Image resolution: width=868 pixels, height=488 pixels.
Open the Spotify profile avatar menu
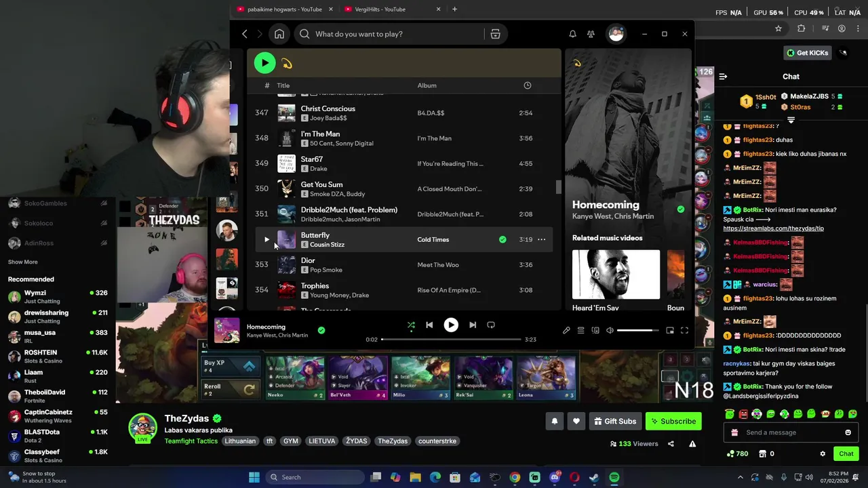pyautogui.click(x=616, y=34)
